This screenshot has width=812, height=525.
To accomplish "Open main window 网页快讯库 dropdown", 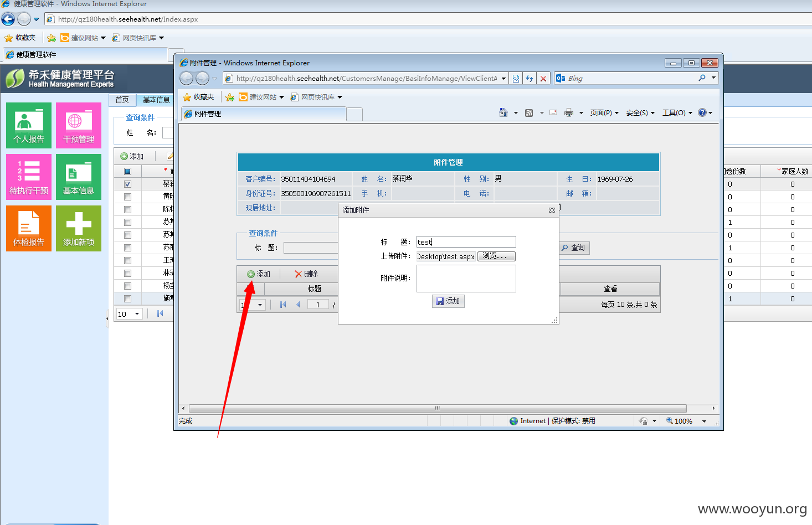I will click(161, 38).
